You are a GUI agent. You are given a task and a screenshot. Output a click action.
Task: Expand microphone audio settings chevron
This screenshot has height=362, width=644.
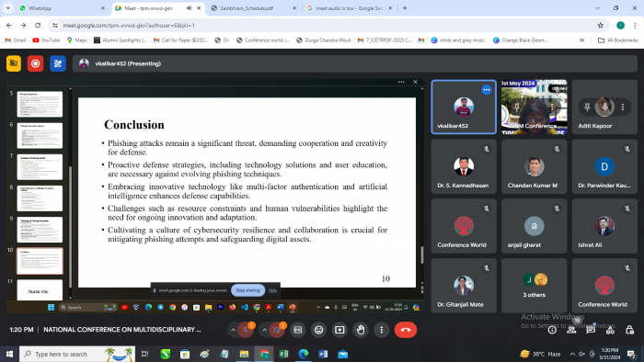click(x=233, y=330)
